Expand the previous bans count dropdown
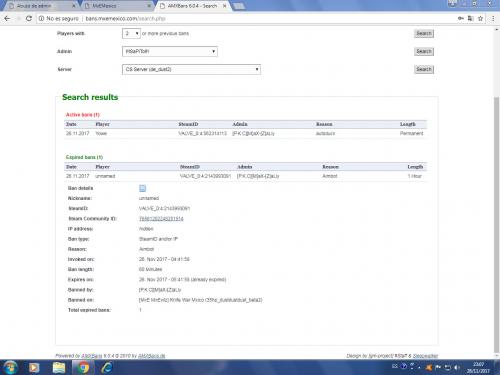500x375 pixels. tap(131, 33)
